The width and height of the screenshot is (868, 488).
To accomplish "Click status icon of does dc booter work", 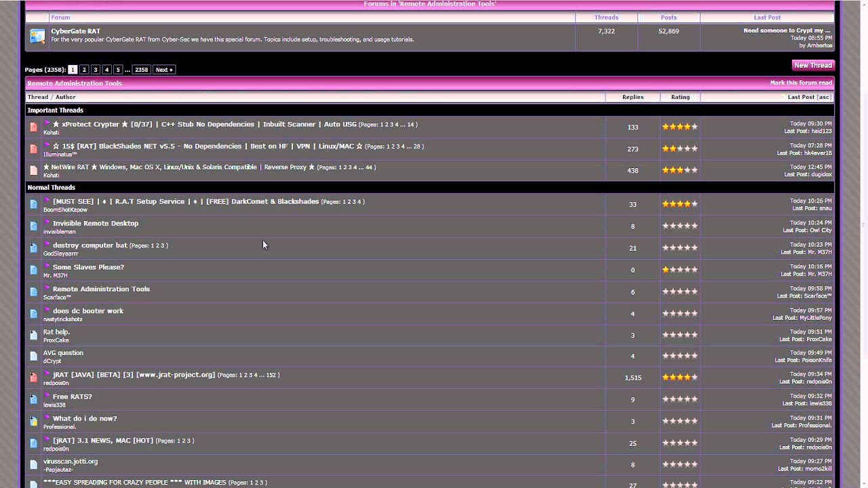I will tap(33, 314).
